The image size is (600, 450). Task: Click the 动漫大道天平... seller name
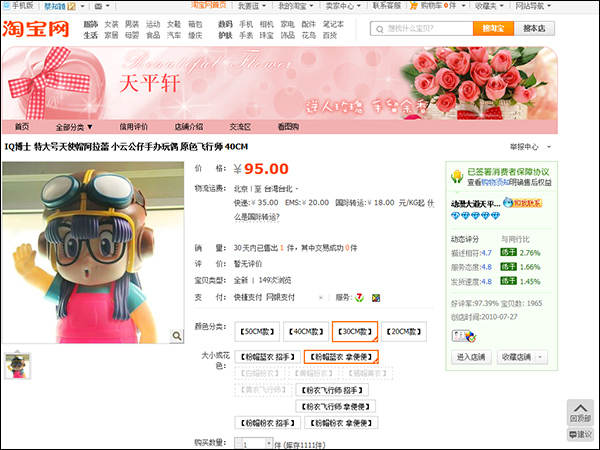(x=476, y=204)
